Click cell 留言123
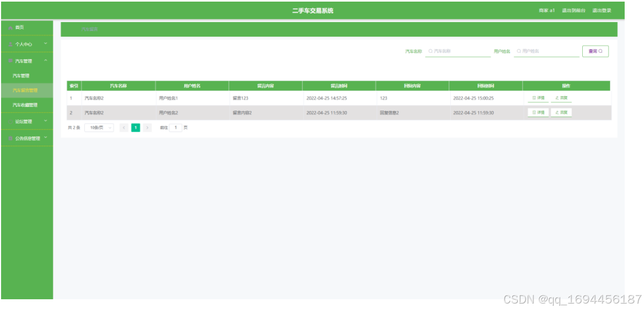 tap(241, 98)
